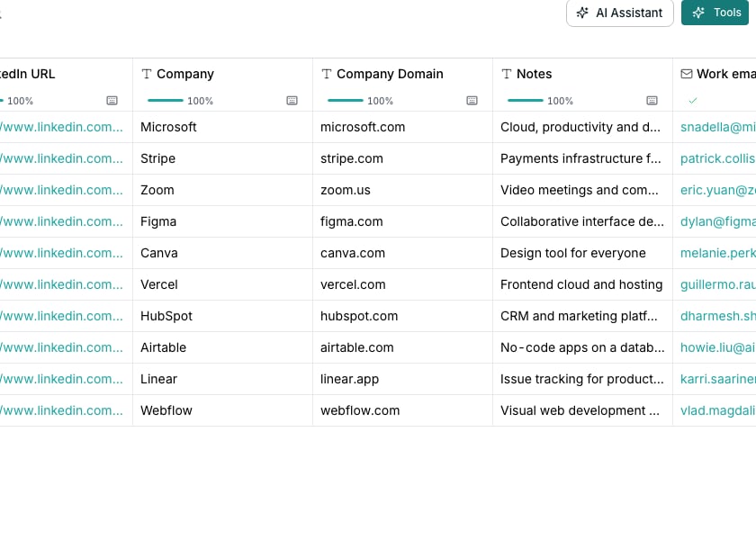Select the HubSpot company cell

[223, 316]
